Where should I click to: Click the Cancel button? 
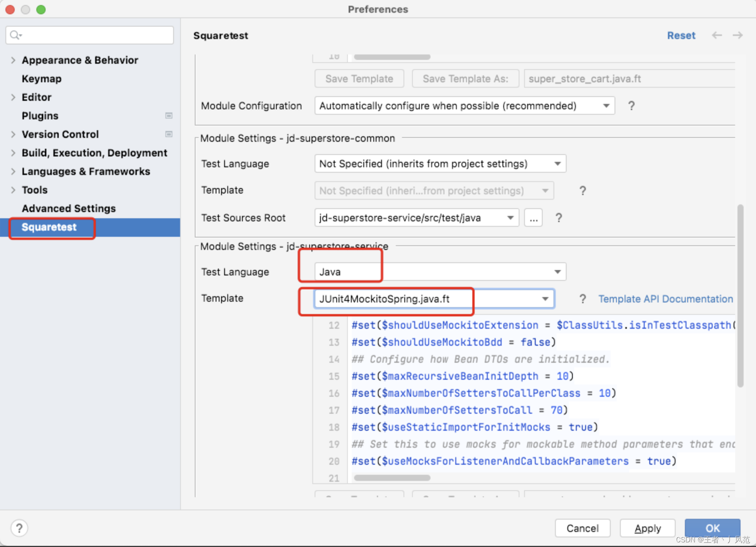[582, 528]
